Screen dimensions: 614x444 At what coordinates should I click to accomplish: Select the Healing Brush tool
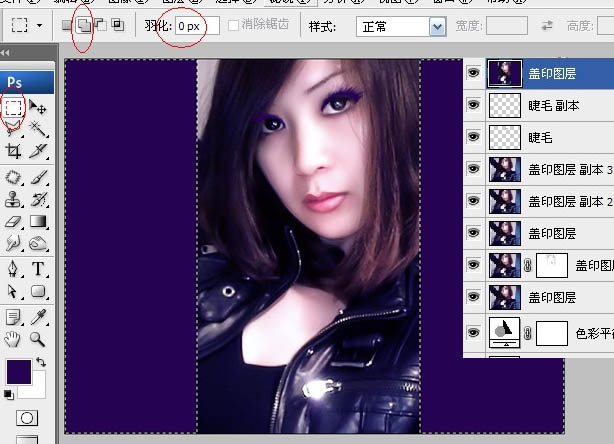click(x=13, y=177)
